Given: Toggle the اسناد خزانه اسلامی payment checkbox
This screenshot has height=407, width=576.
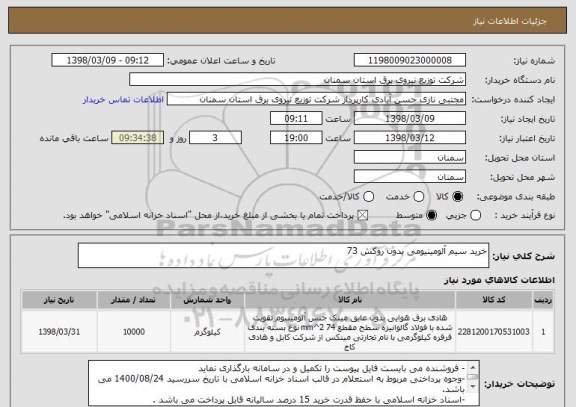Looking at the screenshot, I should pos(363,216).
